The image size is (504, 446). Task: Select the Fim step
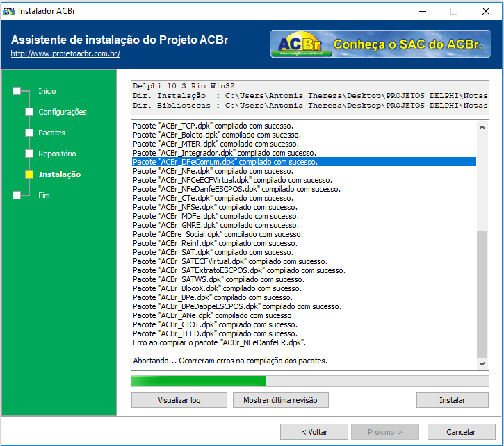click(x=44, y=195)
